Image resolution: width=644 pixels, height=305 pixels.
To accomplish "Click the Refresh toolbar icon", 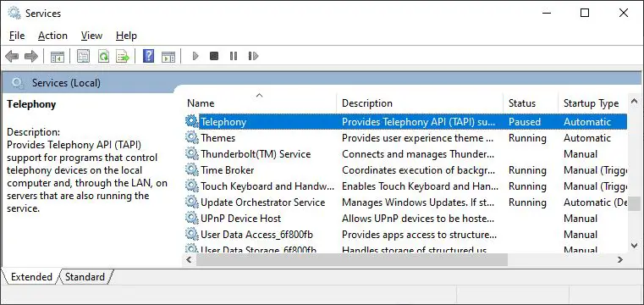I will coord(103,56).
